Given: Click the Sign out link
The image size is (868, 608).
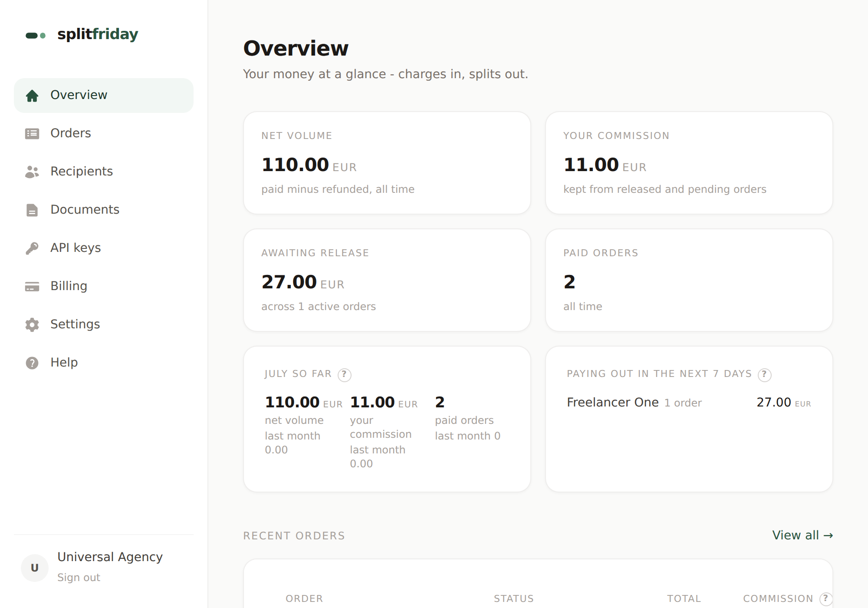Looking at the screenshot, I should click(x=79, y=577).
